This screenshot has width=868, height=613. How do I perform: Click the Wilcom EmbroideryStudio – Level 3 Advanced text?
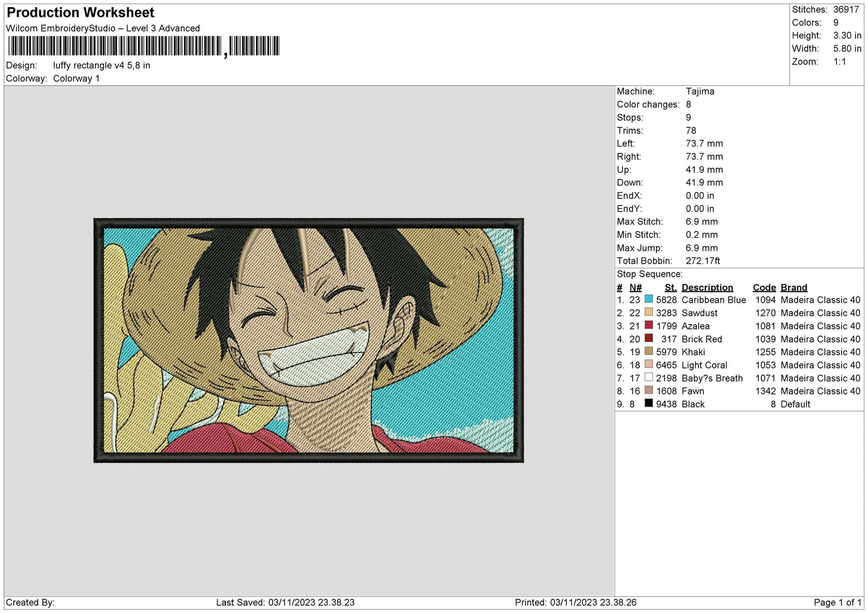coord(103,28)
